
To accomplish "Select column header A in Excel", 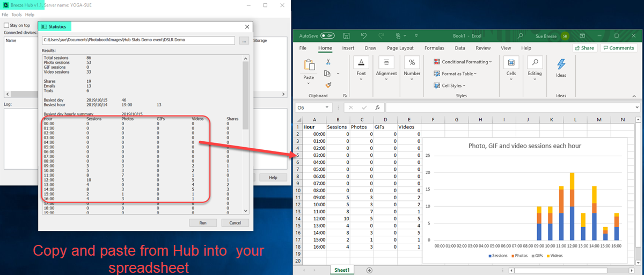I will (x=314, y=119).
